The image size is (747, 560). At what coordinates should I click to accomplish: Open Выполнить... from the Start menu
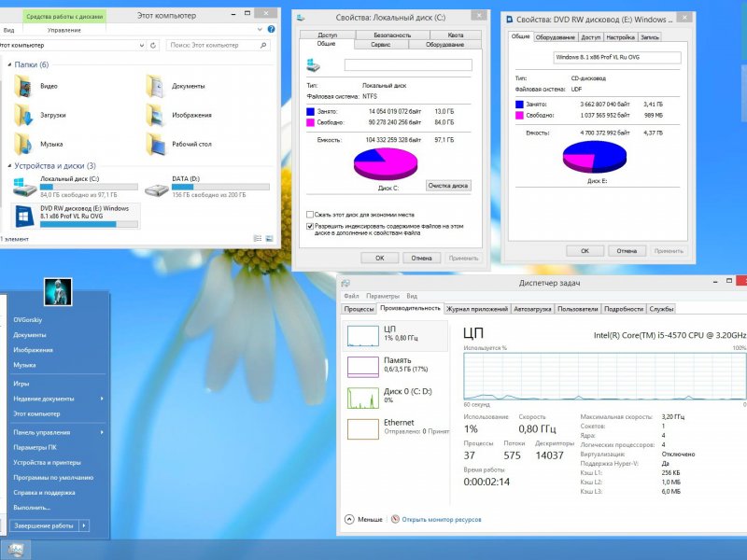[x=32, y=508]
